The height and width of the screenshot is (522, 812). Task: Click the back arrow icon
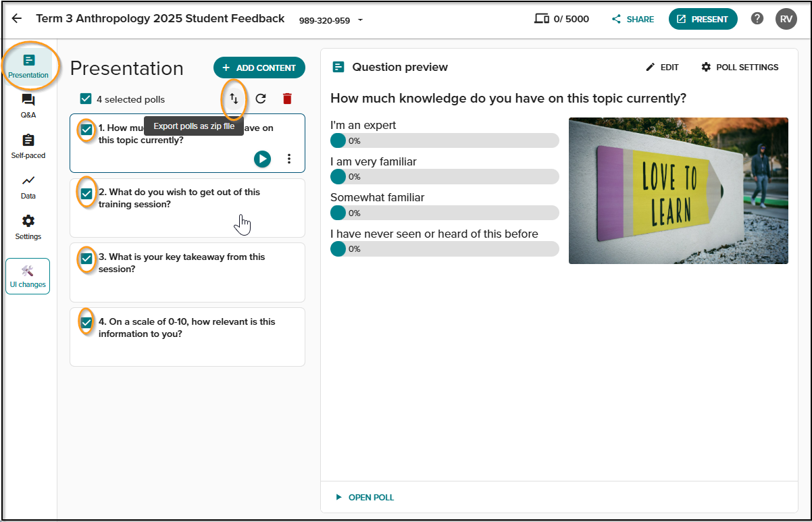[x=17, y=19]
